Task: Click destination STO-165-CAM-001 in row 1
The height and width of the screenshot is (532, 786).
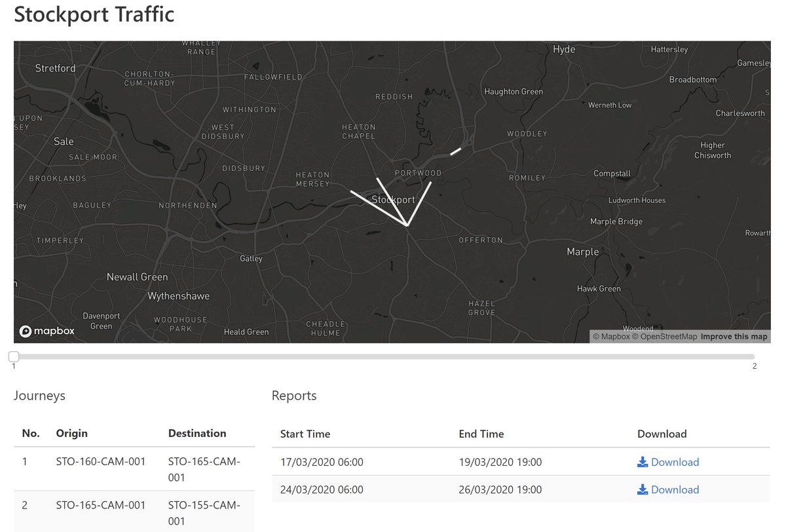Action: pos(204,469)
